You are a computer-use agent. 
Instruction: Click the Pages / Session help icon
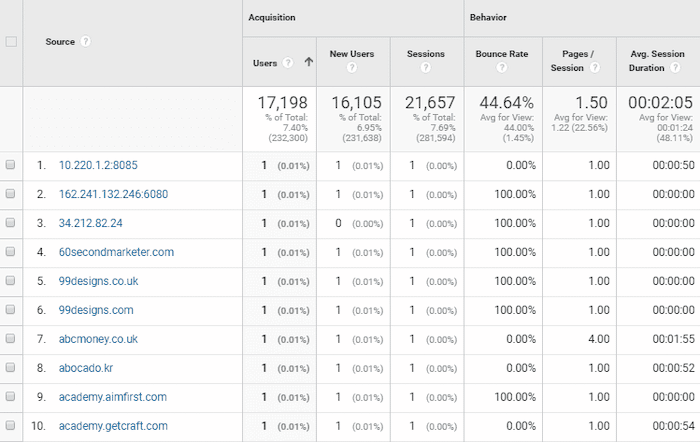coord(596,68)
